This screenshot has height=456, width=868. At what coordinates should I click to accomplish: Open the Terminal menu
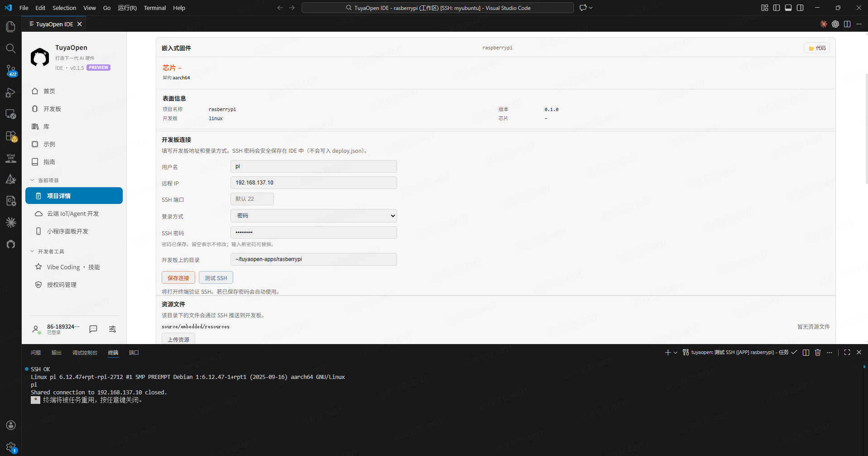click(x=155, y=8)
